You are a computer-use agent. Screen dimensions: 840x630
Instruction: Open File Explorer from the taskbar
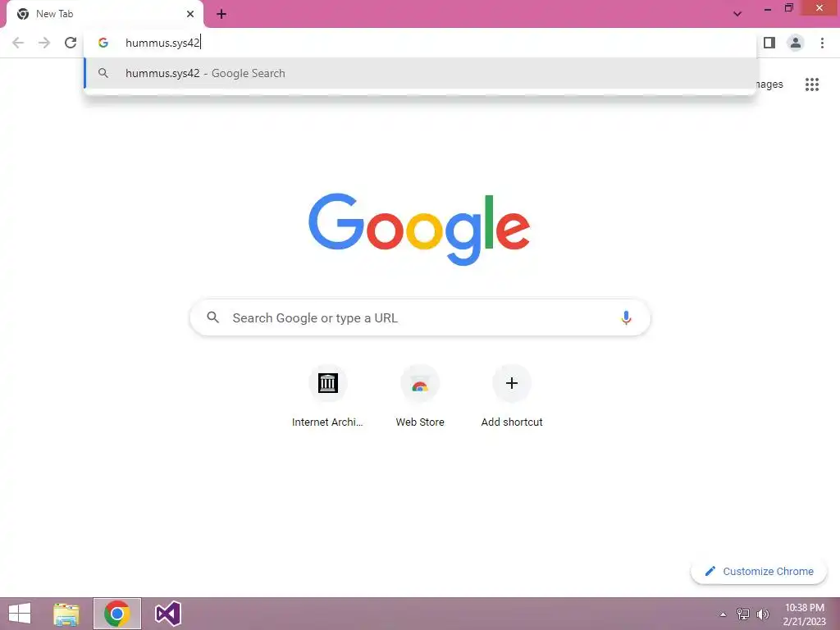pos(66,614)
